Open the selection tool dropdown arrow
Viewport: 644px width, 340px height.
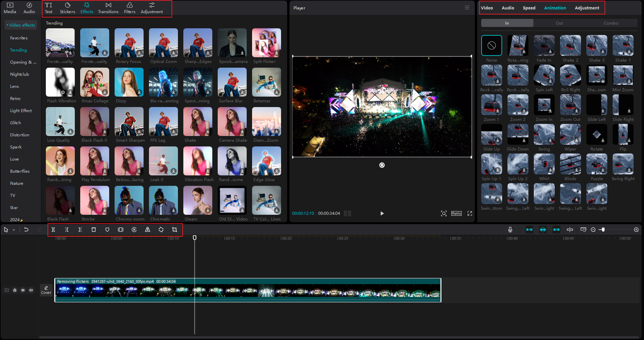(x=14, y=230)
